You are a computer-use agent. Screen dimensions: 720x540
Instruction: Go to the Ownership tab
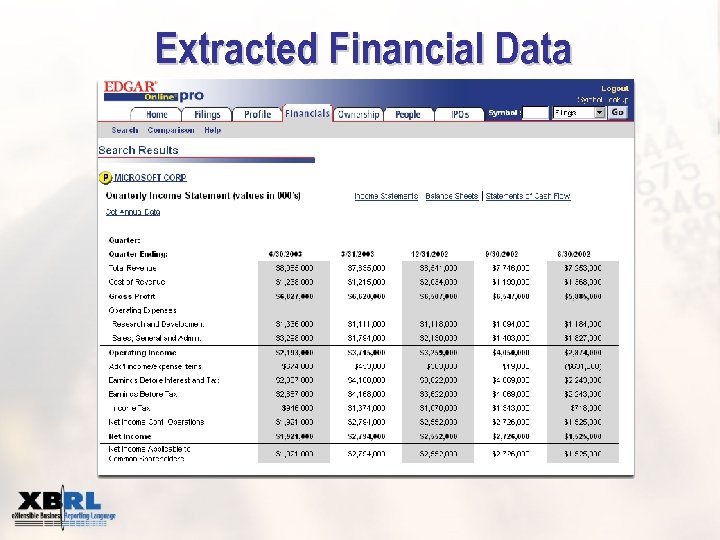[358, 114]
